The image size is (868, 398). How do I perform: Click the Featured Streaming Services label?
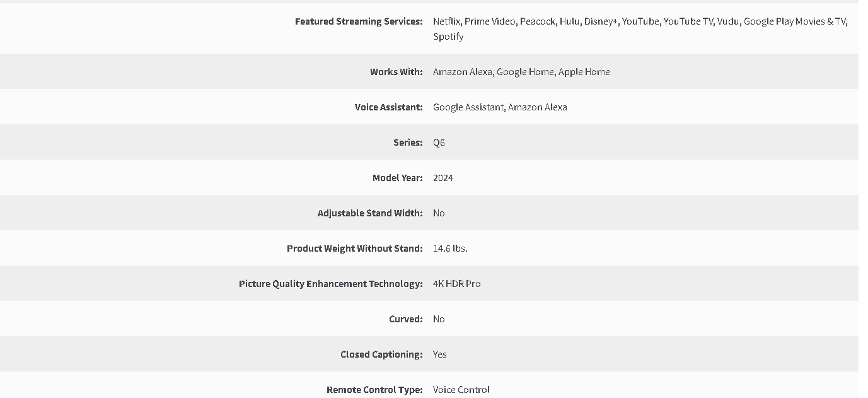tap(359, 21)
